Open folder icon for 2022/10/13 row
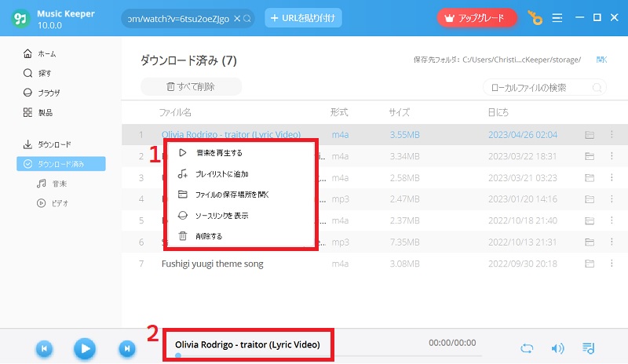628x364 pixels. click(x=590, y=242)
